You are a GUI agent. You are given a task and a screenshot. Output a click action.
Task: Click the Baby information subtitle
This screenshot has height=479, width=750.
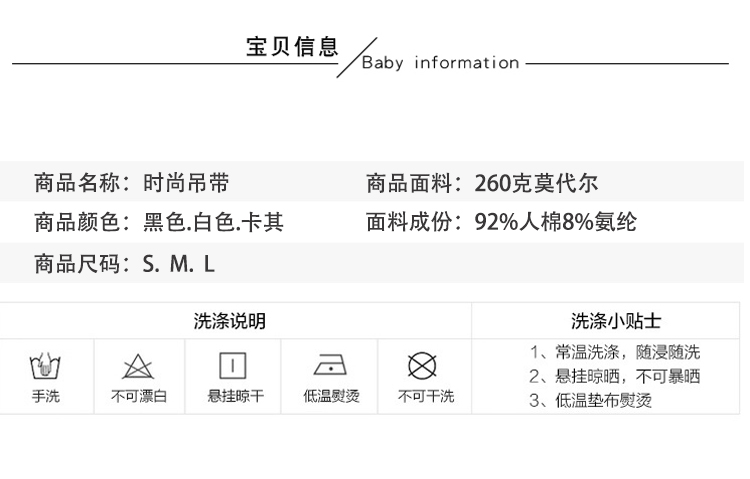click(440, 63)
